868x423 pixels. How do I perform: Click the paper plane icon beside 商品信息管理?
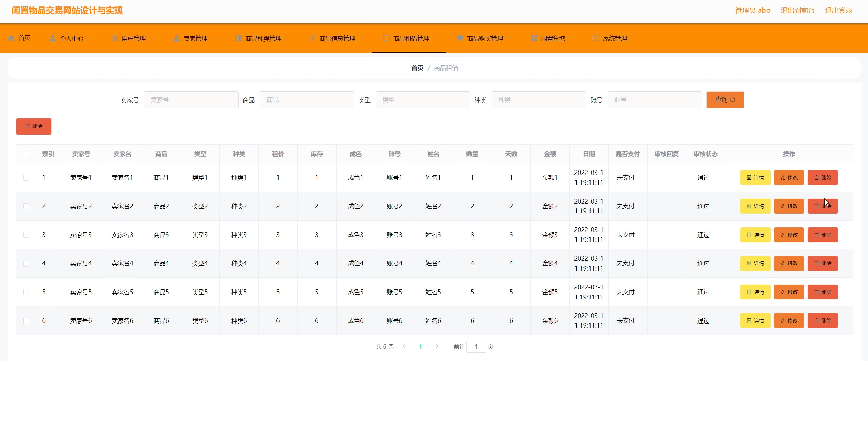pyautogui.click(x=312, y=38)
